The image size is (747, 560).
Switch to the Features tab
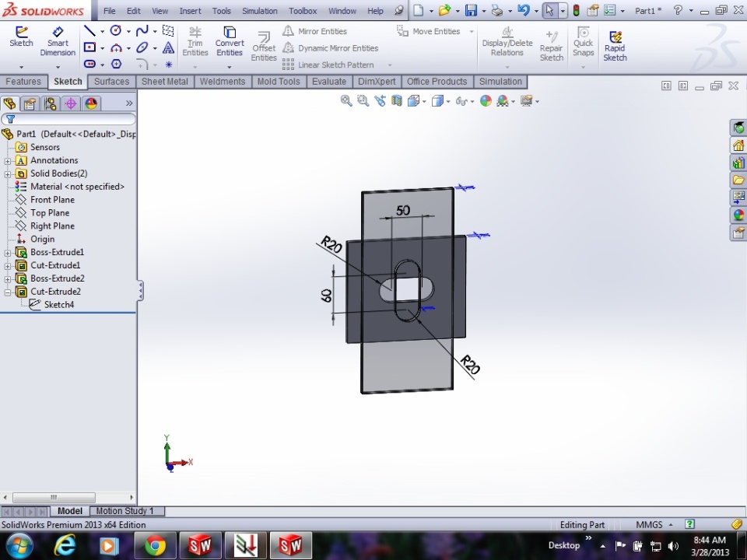pos(23,82)
